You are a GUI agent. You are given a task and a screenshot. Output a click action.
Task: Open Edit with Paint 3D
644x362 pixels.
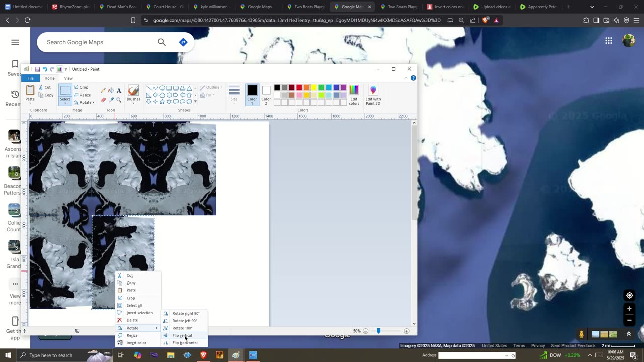(x=373, y=95)
